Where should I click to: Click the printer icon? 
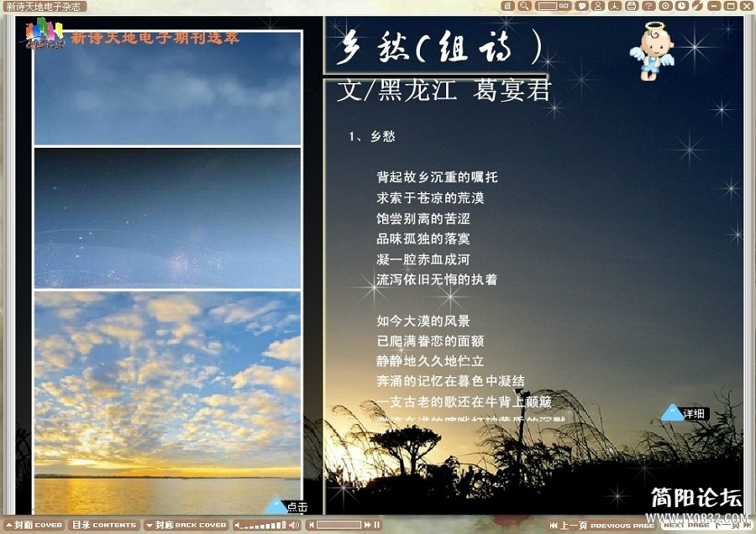[632, 6]
